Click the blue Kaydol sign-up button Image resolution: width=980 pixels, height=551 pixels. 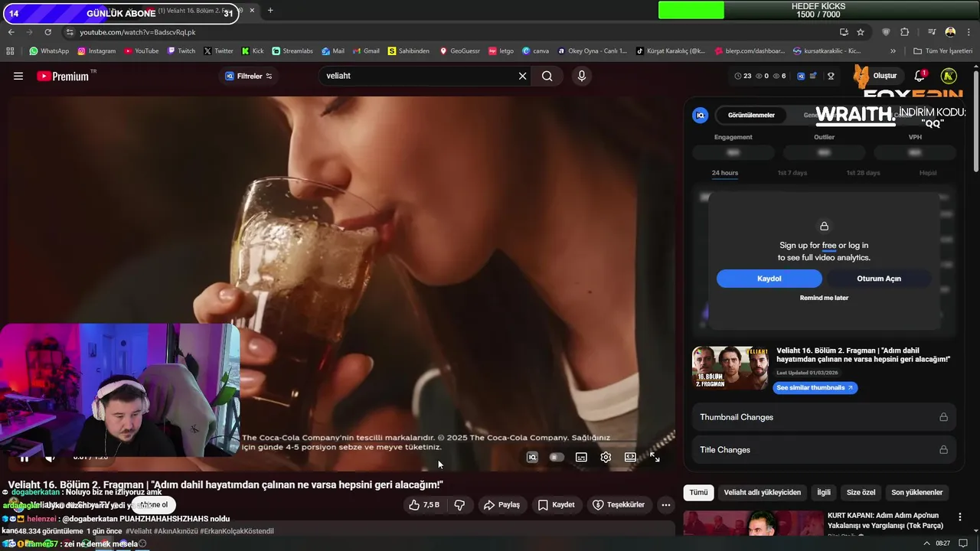pyautogui.click(x=769, y=279)
